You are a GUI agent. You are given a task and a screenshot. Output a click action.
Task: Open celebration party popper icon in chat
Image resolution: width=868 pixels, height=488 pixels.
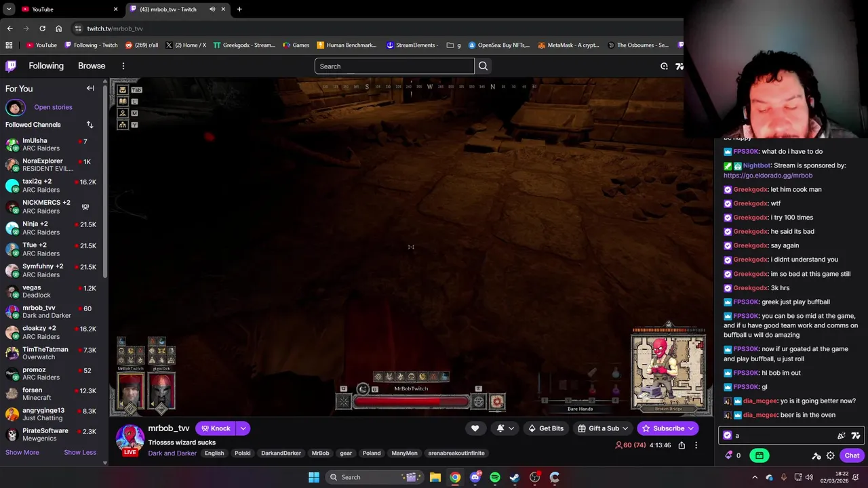click(x=842, y=436)
